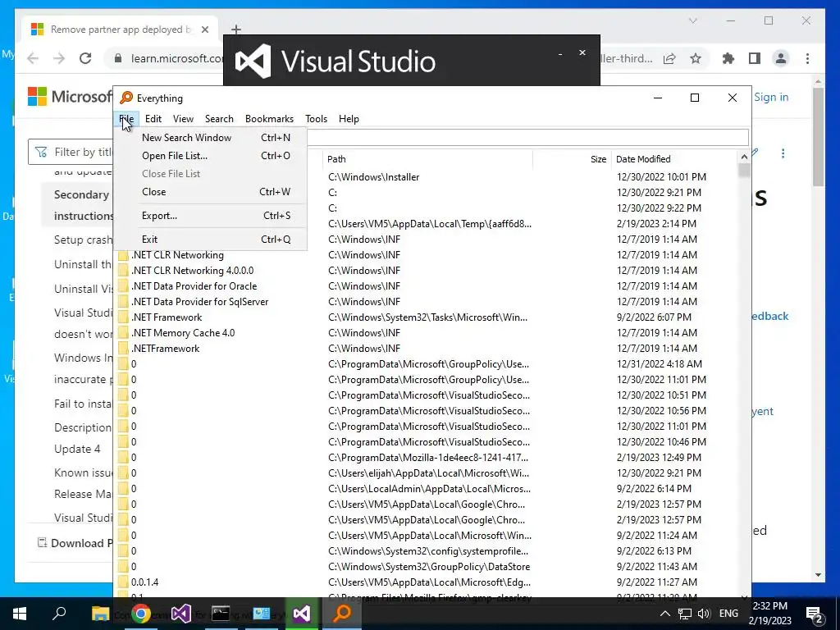Click date 2/19/2023 2:14 PM cell

click(x=656, y=223)
